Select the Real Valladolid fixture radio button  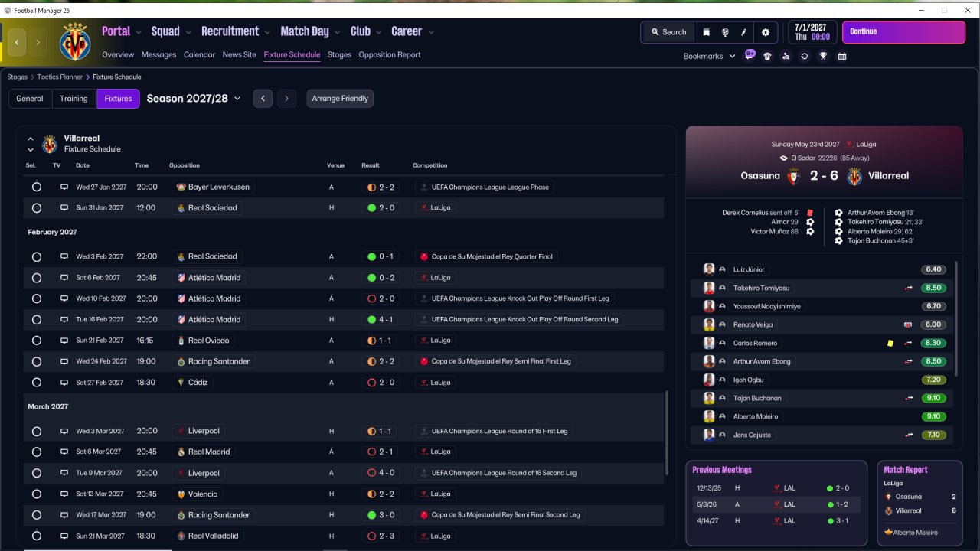[x=36, y=536]
